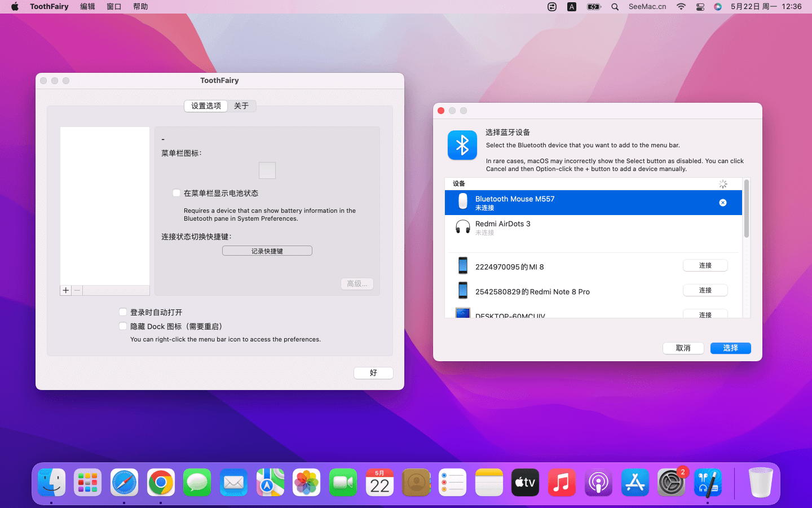Open 窗口 menu

click(114, 7)
